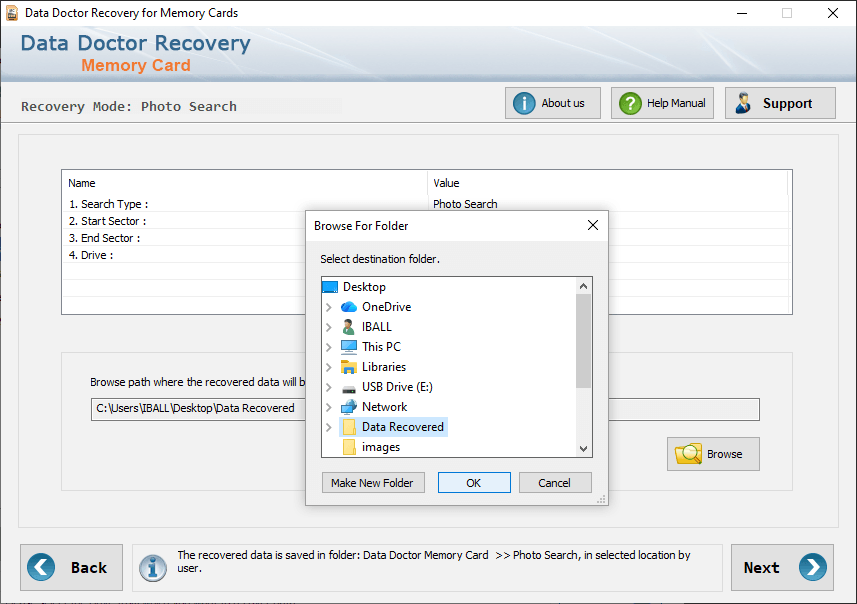
Task: Click the '2. Start Sector :' row
Action: pos(107,221)
